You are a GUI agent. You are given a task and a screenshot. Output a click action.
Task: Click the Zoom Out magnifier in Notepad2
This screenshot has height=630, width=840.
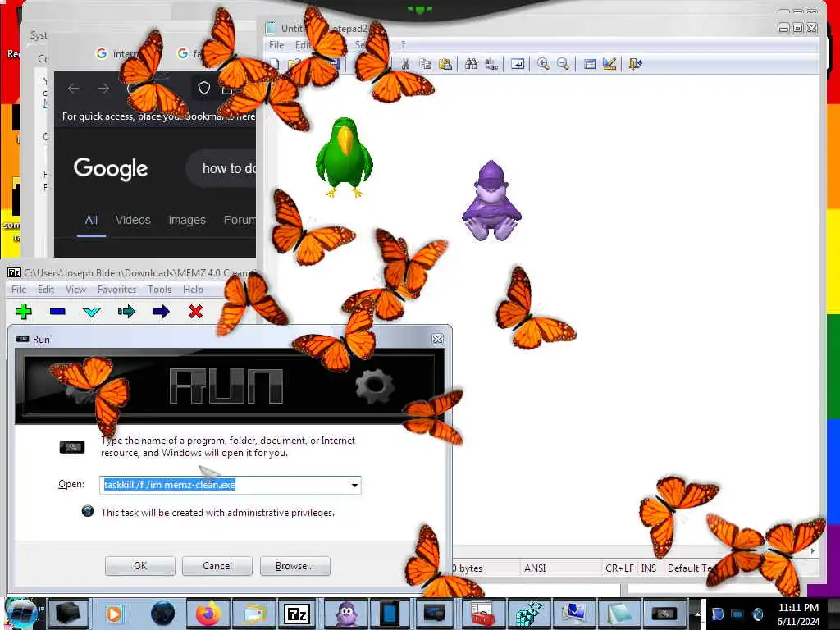[563, 64]
